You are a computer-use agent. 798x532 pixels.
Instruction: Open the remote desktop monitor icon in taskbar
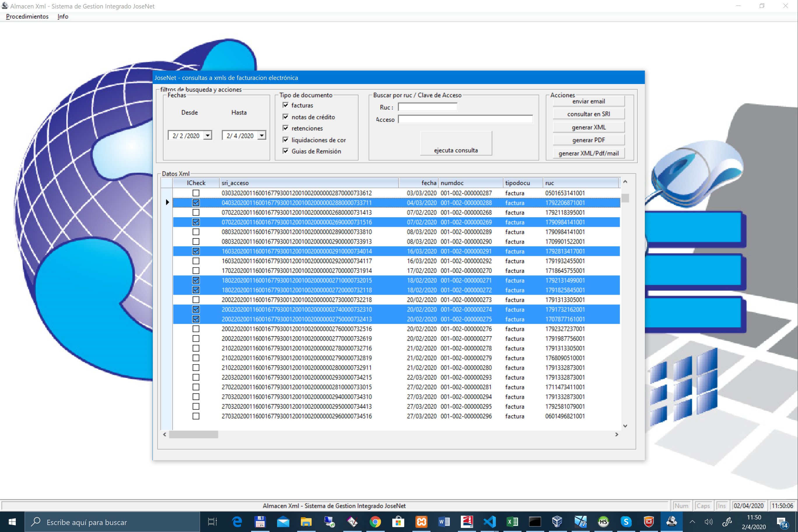click(329, 522)
